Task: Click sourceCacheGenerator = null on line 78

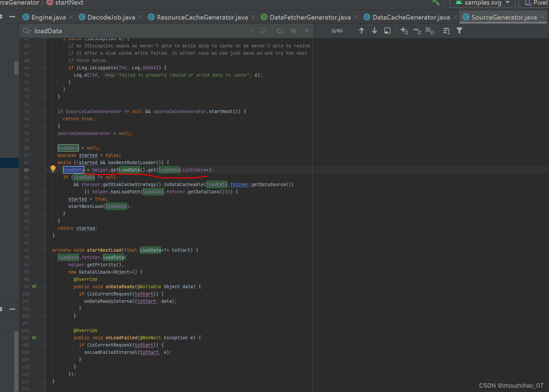Action: pos(95,134)
